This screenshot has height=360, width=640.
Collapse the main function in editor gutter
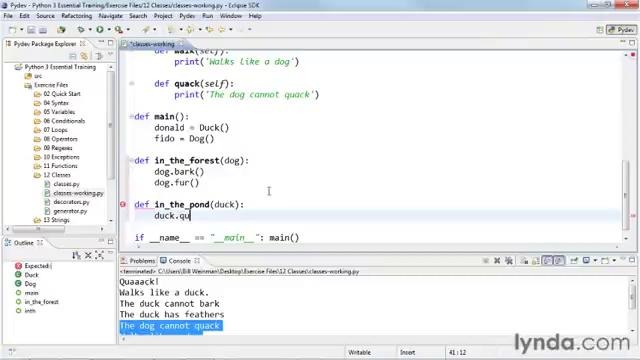(x=131, y=117)
